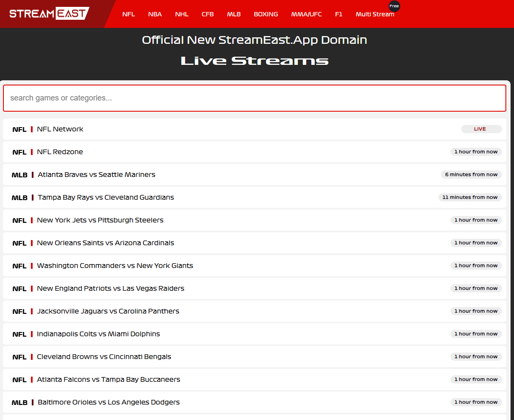514x420 pixels.
Task: Open the NFL navigation menu item
Action: point(128,14)
